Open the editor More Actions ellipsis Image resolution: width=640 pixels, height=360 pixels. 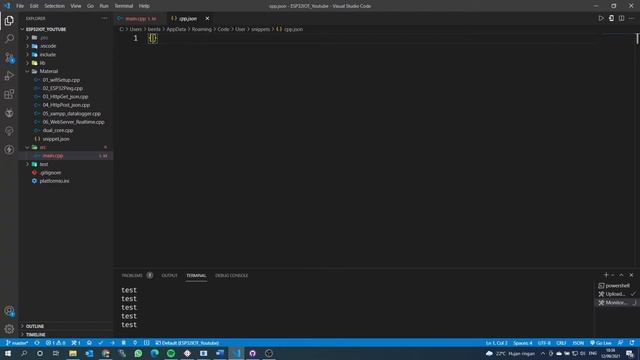click(631, 18)
